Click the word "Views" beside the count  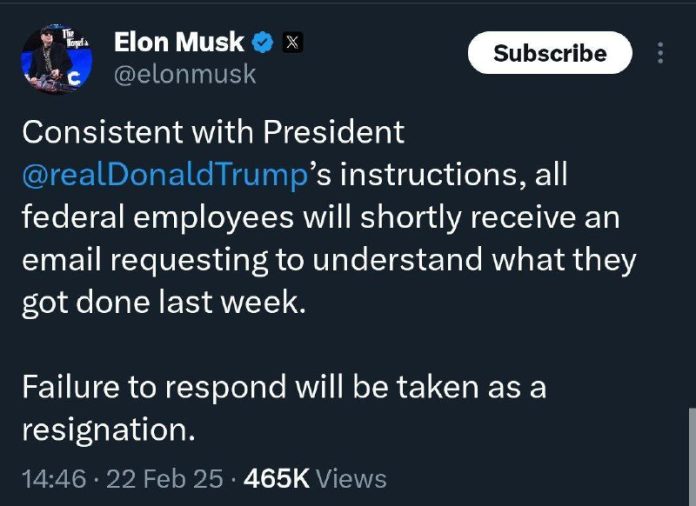(350, 478)
